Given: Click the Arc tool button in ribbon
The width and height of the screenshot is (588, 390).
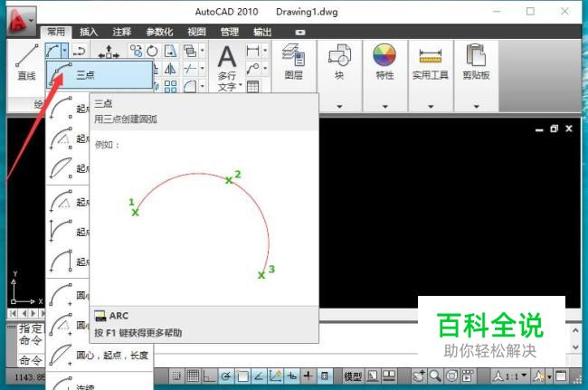Looking at the screenshot, I should coord(52,51).
